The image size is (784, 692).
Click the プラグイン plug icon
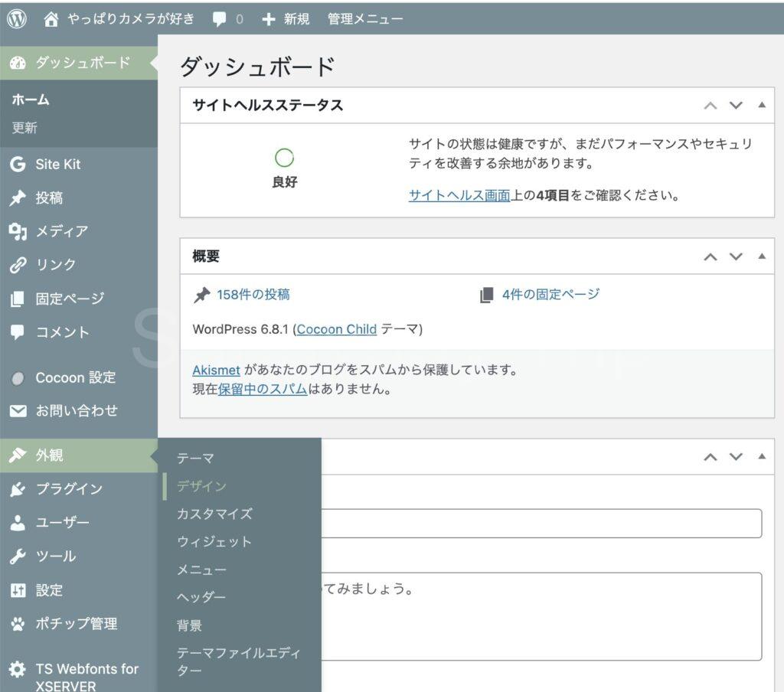tap(18, 489)
